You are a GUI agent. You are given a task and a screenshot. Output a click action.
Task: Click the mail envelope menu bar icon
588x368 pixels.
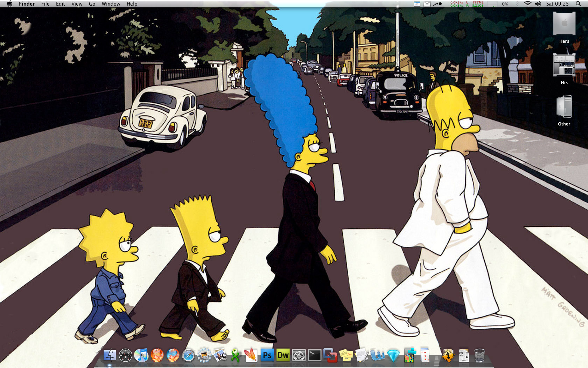427,4
